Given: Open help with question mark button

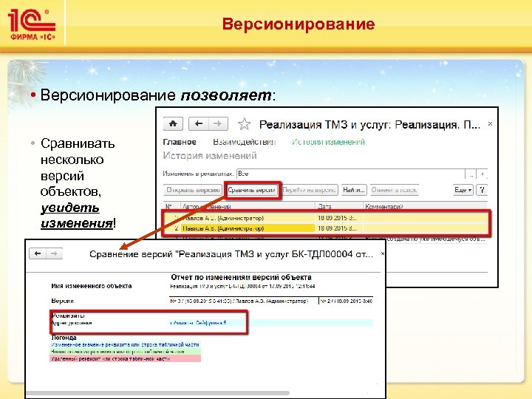Looking at the screenshot, I should click(x=482, y=190).
